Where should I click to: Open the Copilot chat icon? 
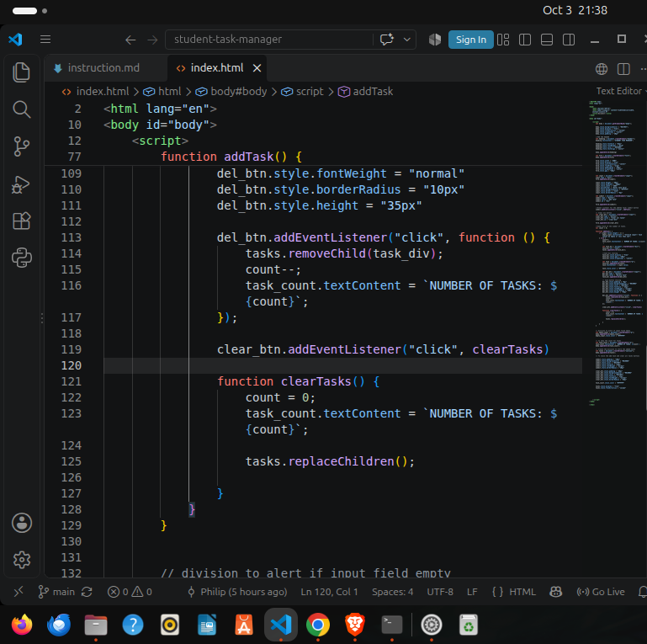click(x=387, y=40)
